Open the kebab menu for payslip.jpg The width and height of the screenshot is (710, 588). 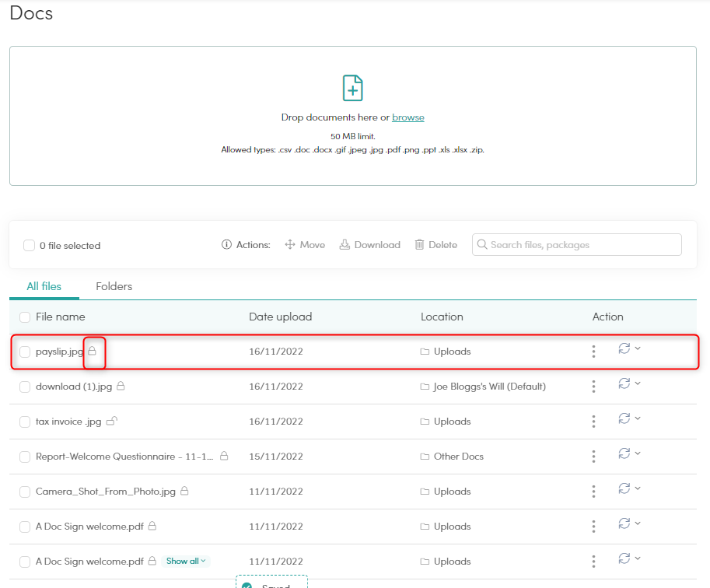593,352
